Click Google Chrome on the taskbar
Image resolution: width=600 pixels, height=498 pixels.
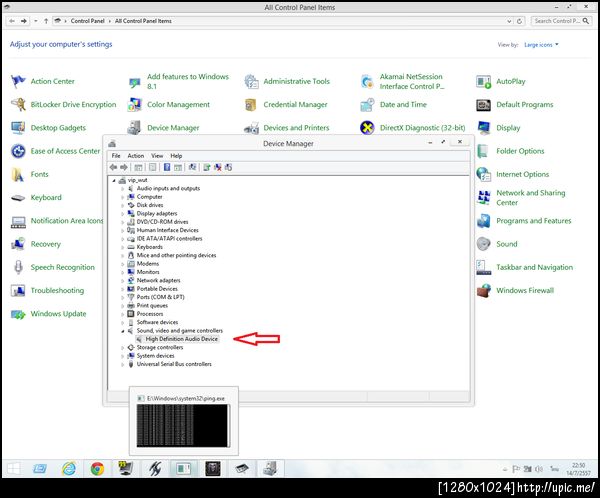click(x=97, y=469)
